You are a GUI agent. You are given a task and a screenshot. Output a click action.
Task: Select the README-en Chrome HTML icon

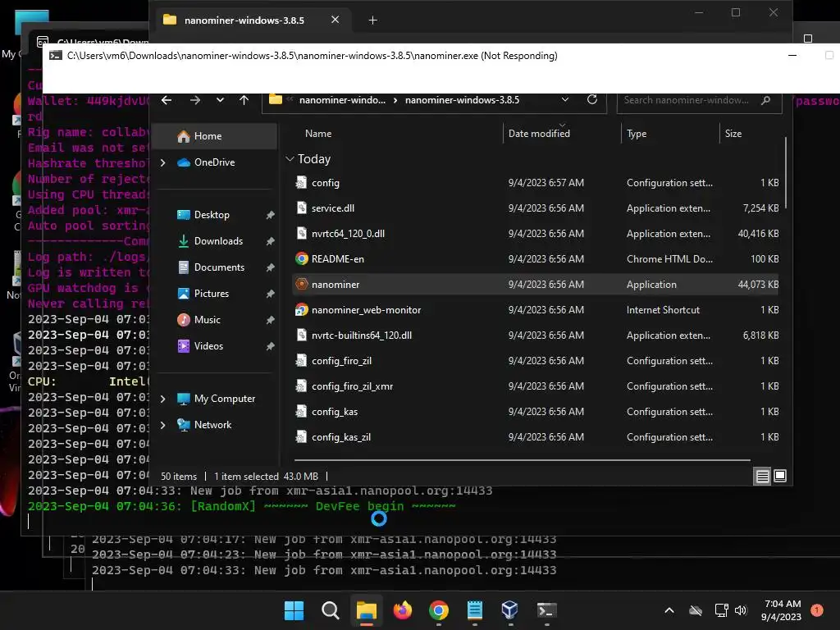tap(302, 258)
